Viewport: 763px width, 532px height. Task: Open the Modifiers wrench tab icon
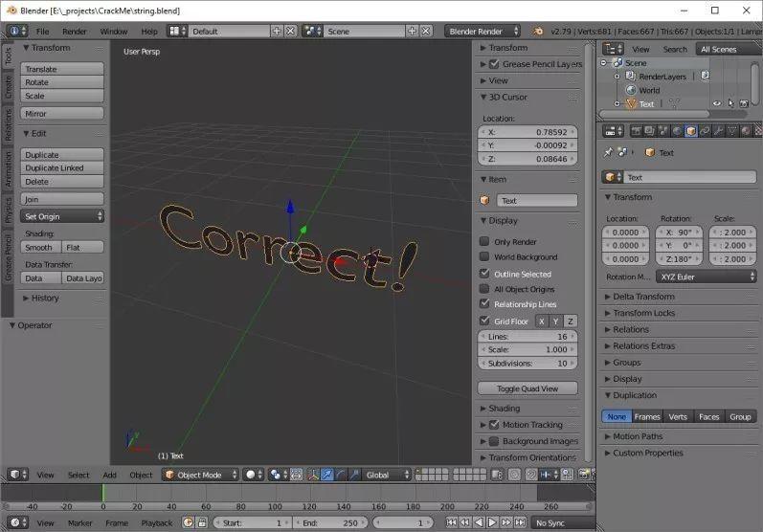click(718, 130)
